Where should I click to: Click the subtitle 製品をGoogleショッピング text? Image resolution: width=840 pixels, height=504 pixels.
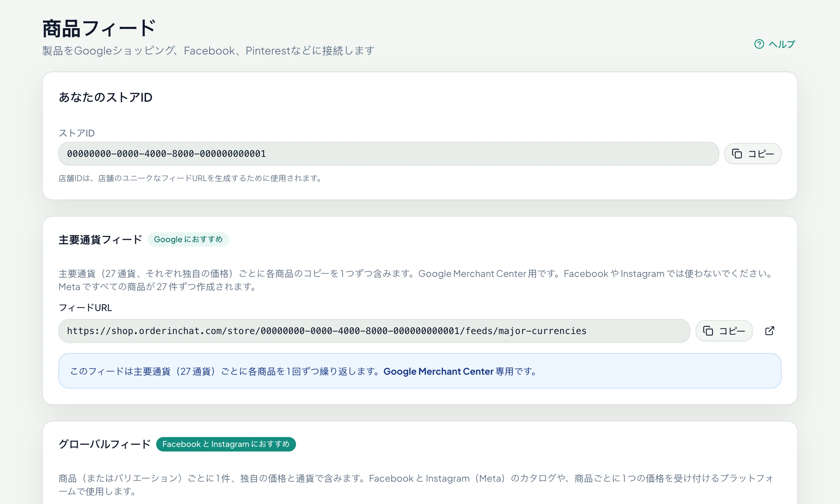pyautogui.click(x=208, y=51)
